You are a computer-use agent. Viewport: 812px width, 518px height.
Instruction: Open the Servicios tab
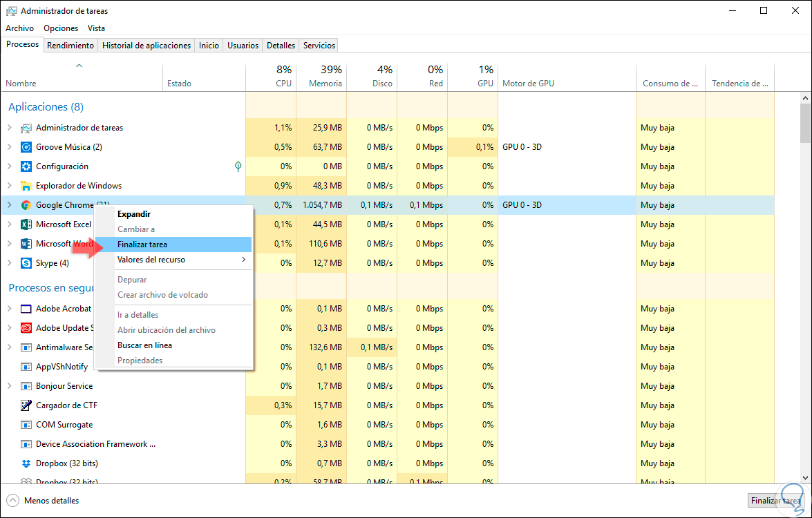pos(319,46)
